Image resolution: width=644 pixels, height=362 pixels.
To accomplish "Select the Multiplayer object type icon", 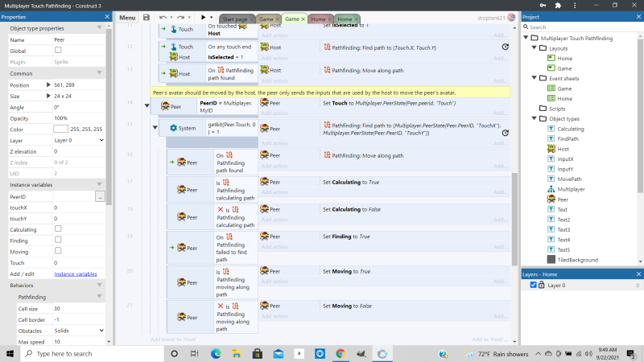I will [551, 189].
